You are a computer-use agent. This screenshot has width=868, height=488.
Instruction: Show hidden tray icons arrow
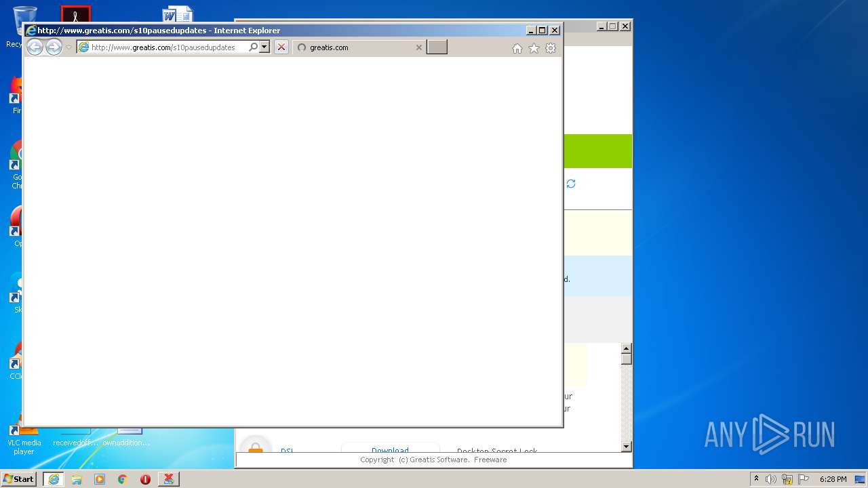click(756, 479)
